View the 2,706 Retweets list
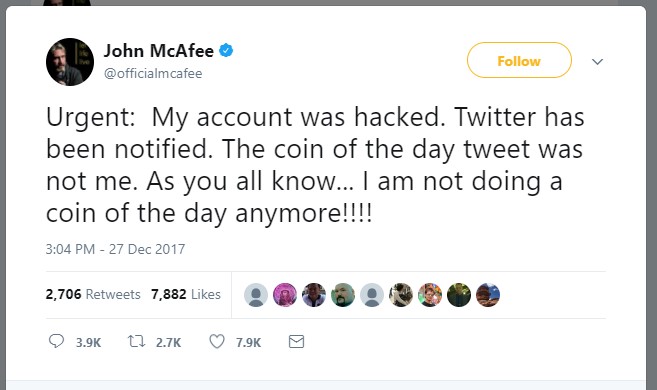The height and width of the screenshot is (390, 657). 93,294
